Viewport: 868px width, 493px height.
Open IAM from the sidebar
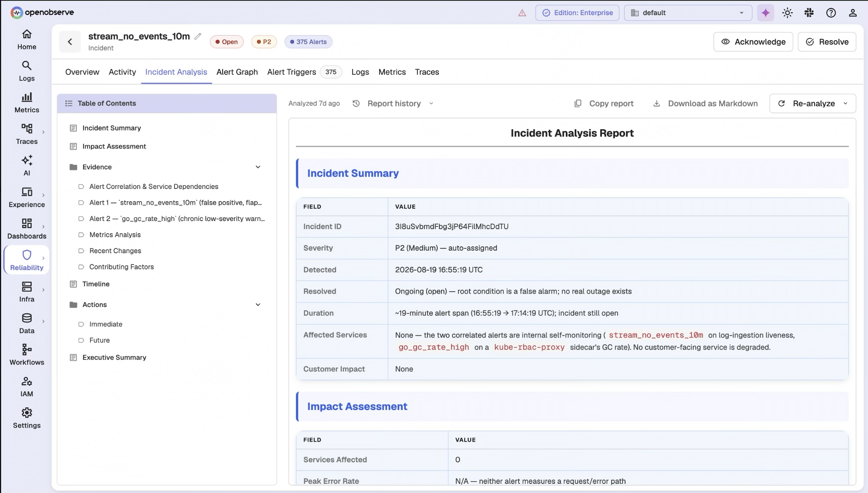27,387
